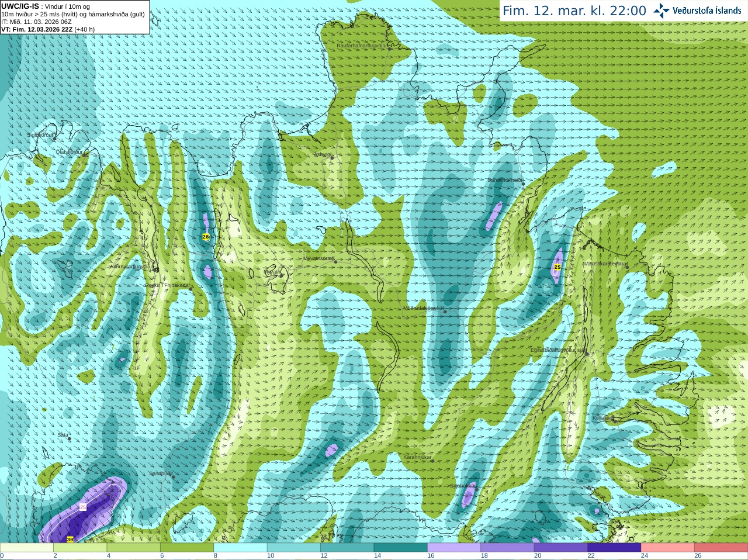
Task: Click the 0–2 m/s legend swatch
Action: pyautogui.click(x=27, y=548)
